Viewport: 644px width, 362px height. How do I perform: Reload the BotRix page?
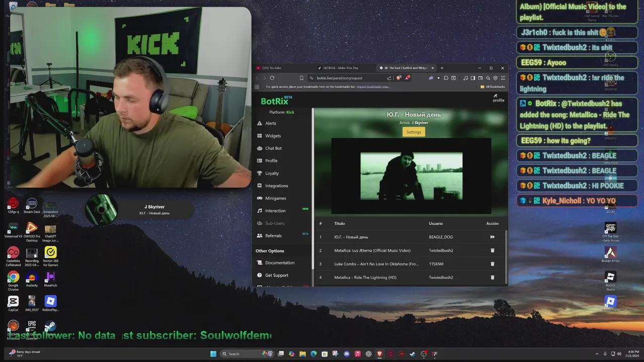(x=272, y=78)
